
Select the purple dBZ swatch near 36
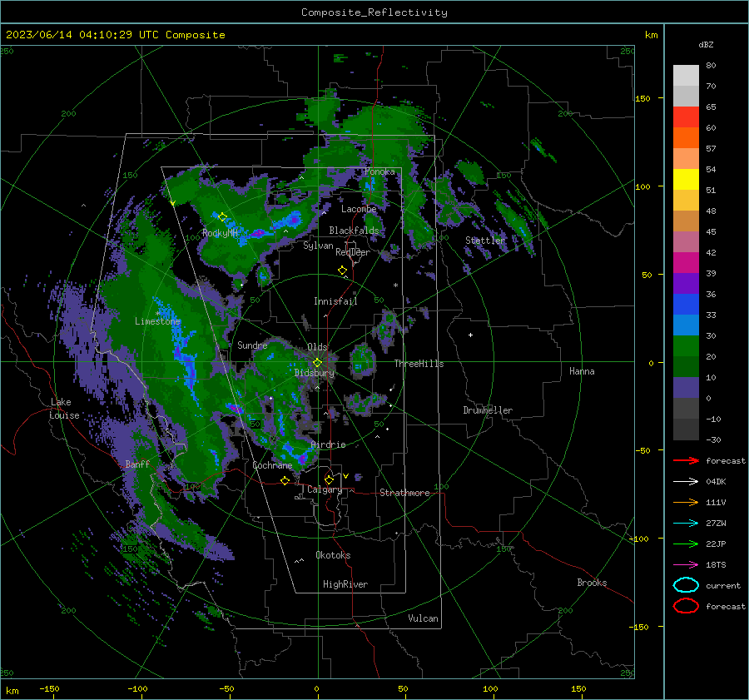point(686,283)
